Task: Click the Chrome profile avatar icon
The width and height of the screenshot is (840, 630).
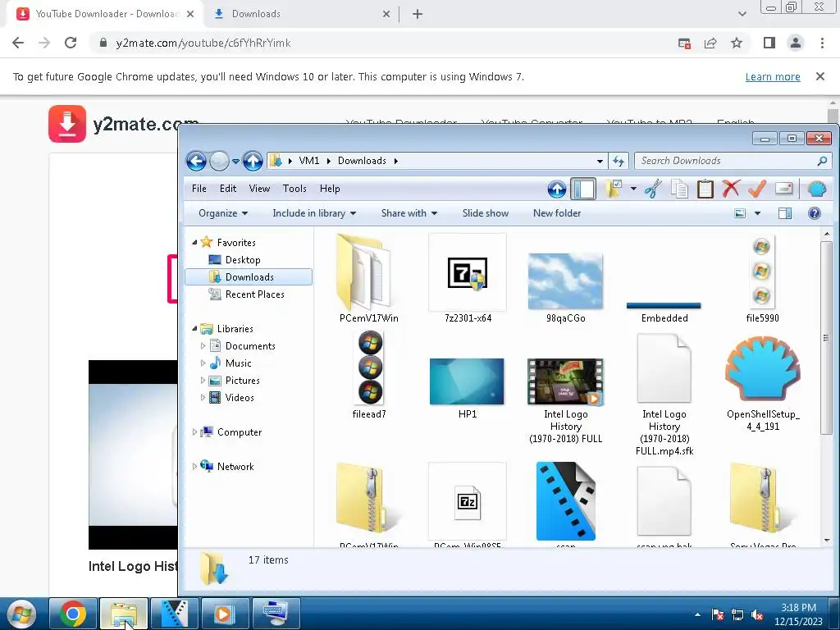Action: 796,43
